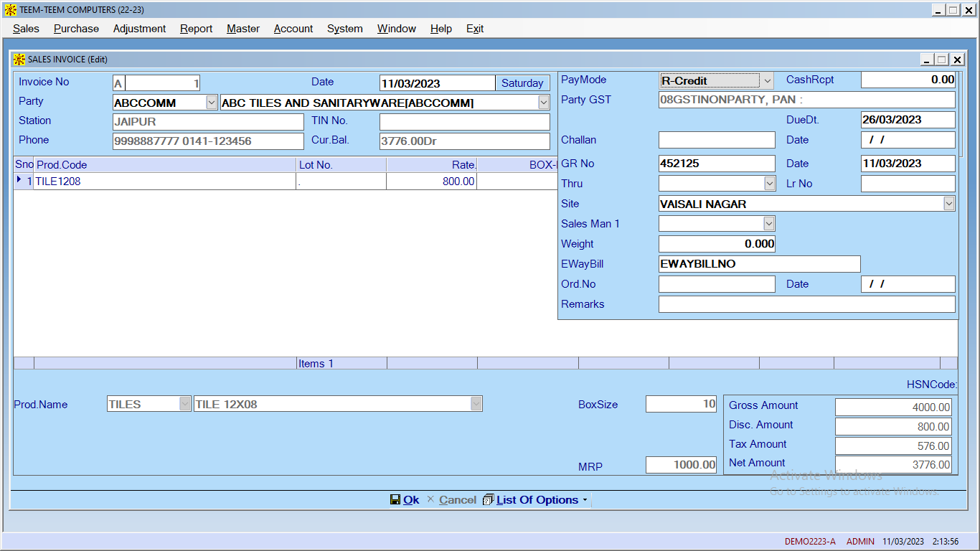This screenshot has width=980, height=551.
Task: Click the EWayBill field
Action: [759, 264]
